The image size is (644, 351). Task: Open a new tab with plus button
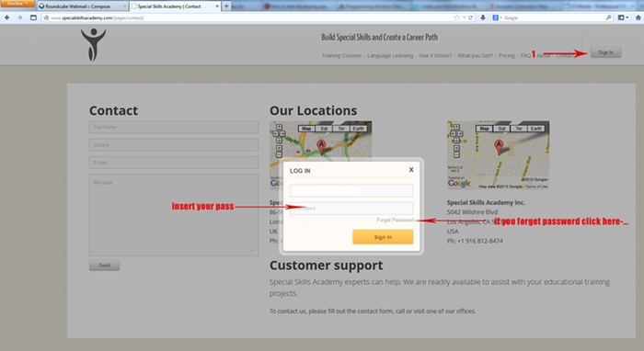click(x=226, y=6)
